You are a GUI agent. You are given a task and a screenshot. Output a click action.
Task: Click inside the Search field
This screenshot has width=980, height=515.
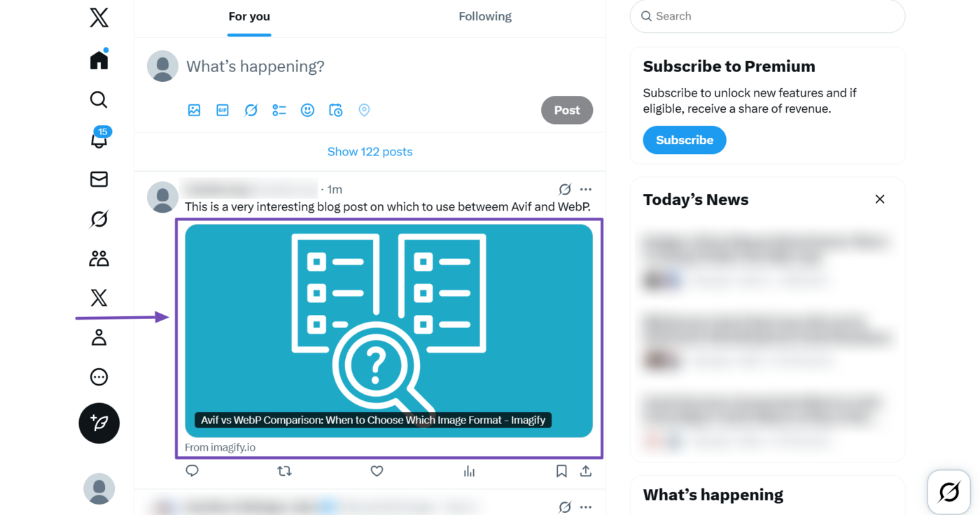pyautogui.click(x=766, y=15)
